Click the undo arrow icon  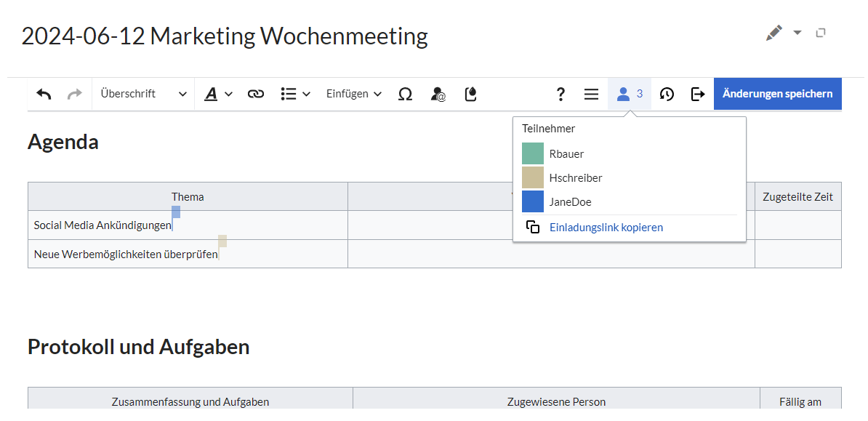click(44, 94)
